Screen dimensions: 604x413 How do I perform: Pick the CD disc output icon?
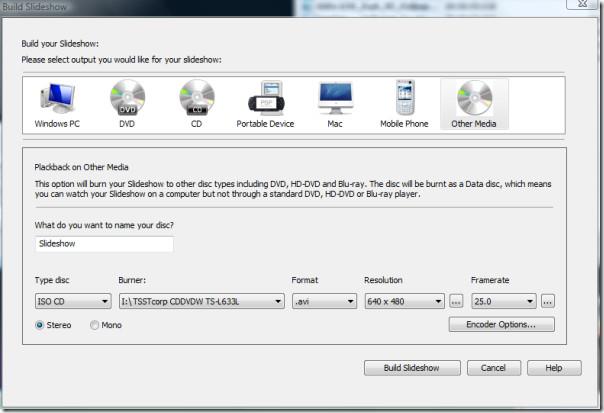[x=196, y=100]
